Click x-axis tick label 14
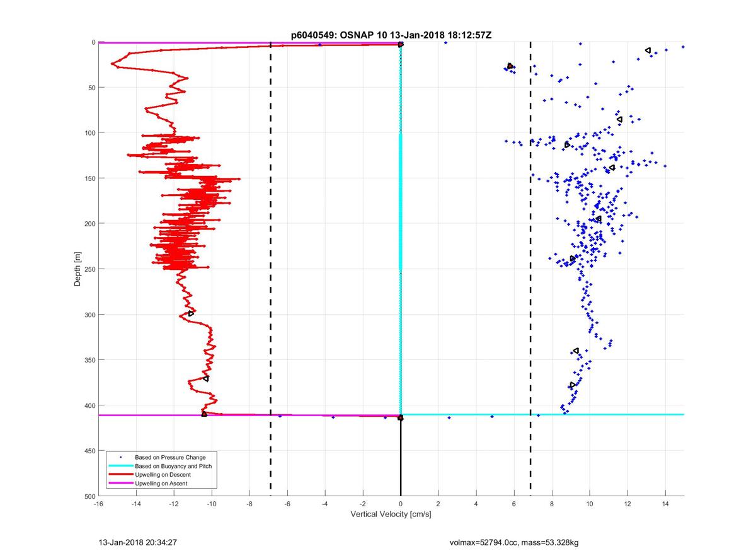 pyautogui.click(x=665, y=504)
